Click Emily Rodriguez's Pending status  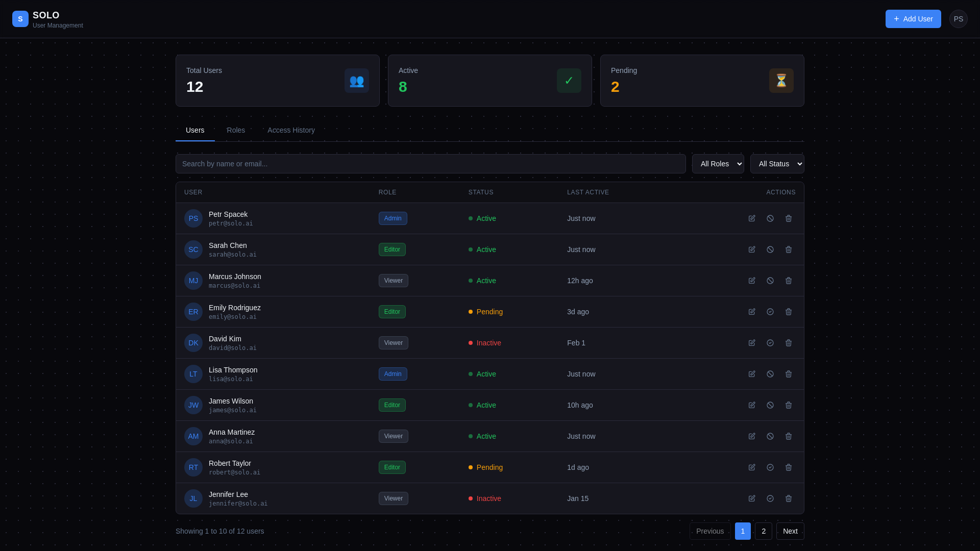pos(485,312)
